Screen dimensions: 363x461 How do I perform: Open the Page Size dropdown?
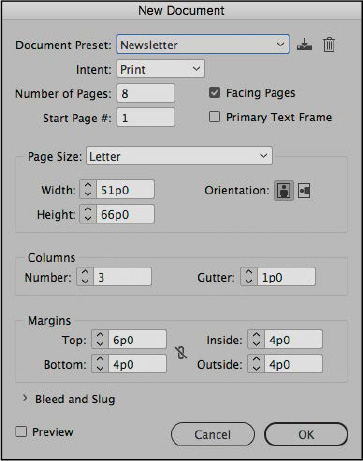pyautogui.click(x=179, y=156)
